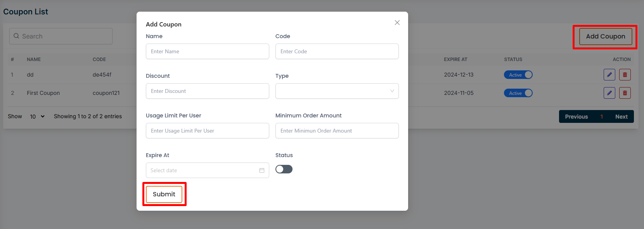
Task: Open the Type dropdown in the coupon form
Action: [x=337, y=91]
